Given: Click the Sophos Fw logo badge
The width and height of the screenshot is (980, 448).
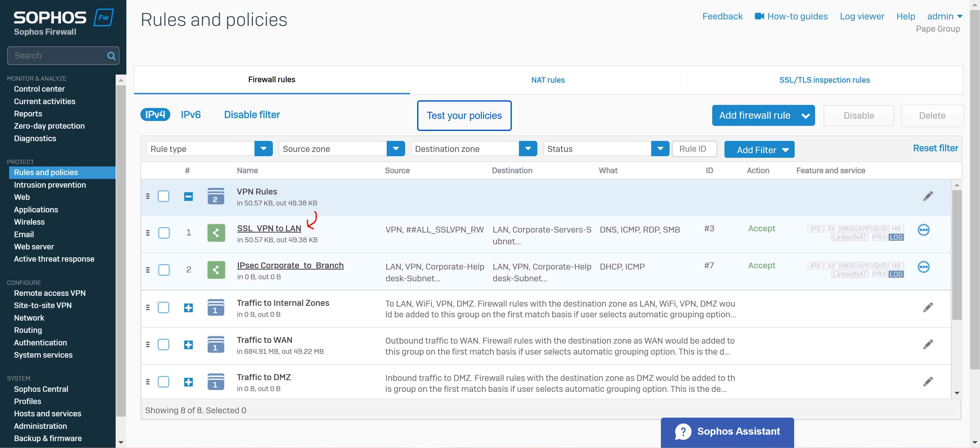Looking at the screenshot, I should [103, 18].
